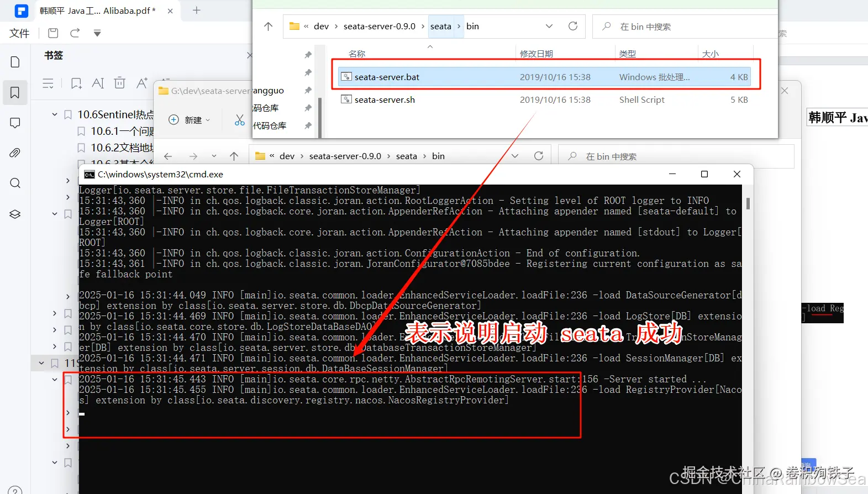The height and width of the screenshot is (494, 868).
Task: Open bookmark 10.6.1一个问题
Action: point(122,131)
